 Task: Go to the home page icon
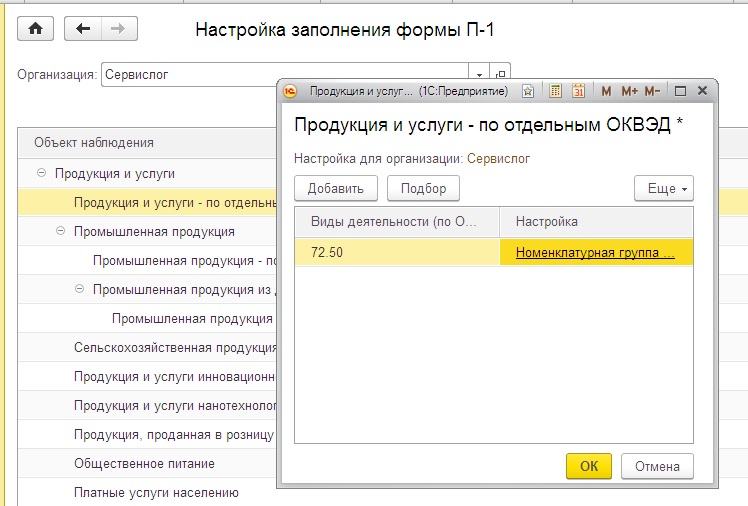(35, 29)
